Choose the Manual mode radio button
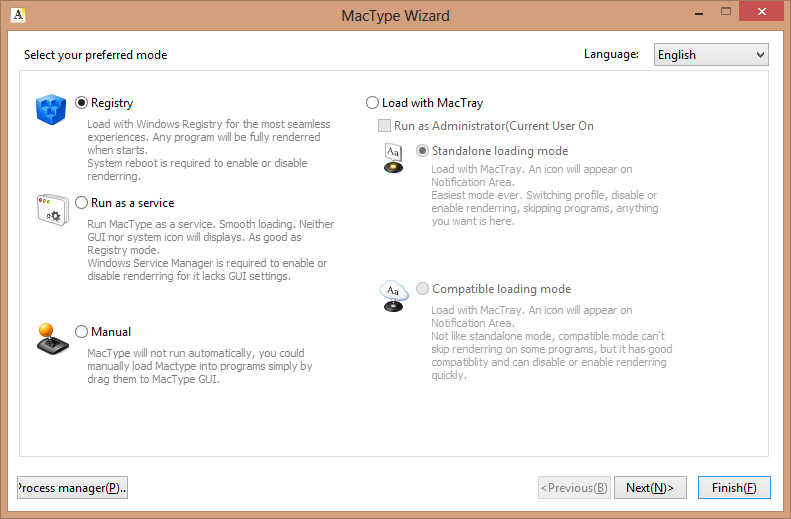This screenshot has width=791, height=519. coord(81,332)
